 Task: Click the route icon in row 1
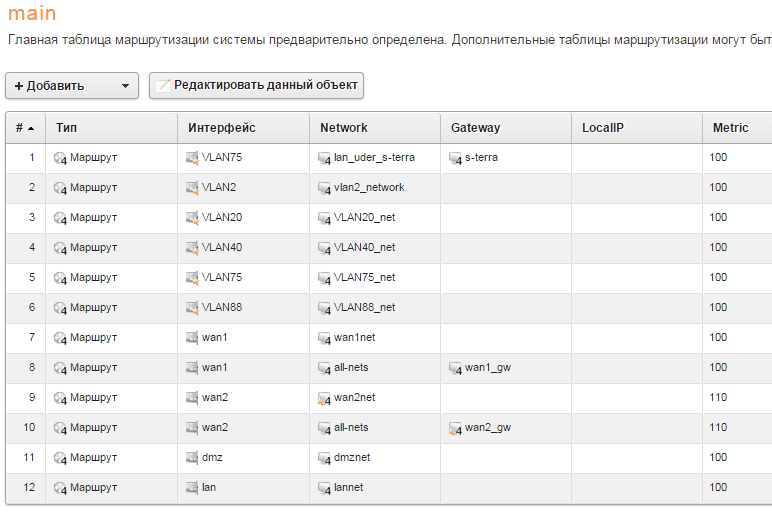(60, 158)
